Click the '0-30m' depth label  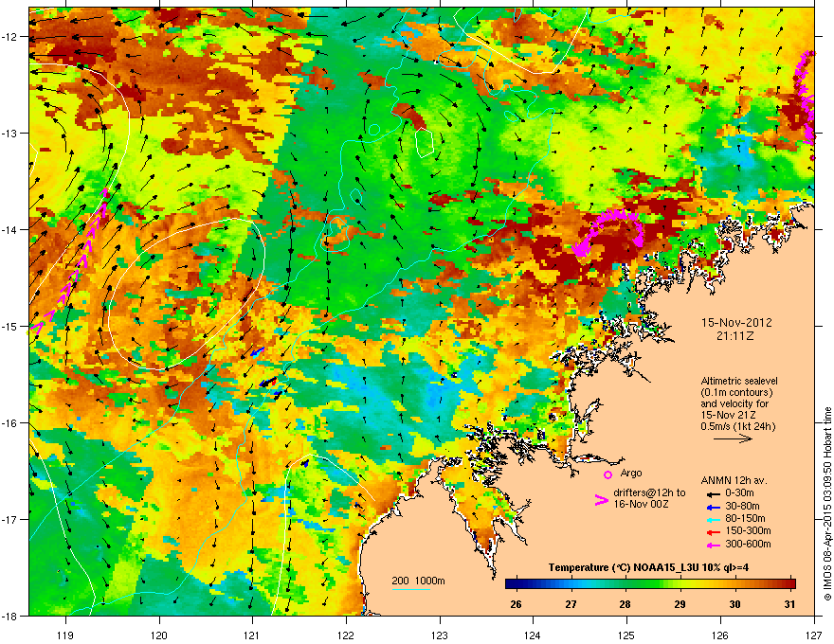[x=739, y=493]
